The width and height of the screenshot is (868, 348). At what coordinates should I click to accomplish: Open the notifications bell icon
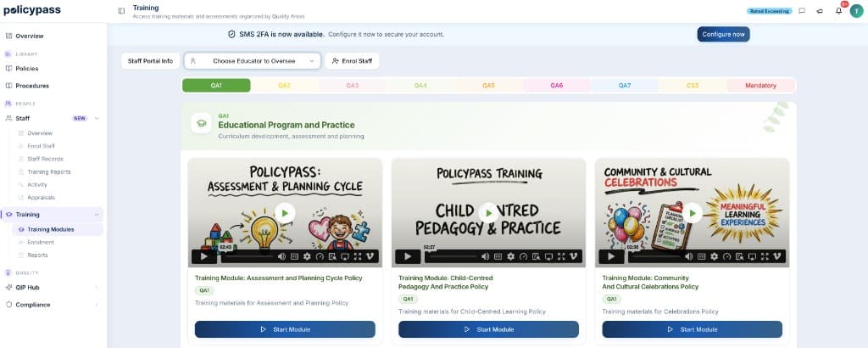838,11
